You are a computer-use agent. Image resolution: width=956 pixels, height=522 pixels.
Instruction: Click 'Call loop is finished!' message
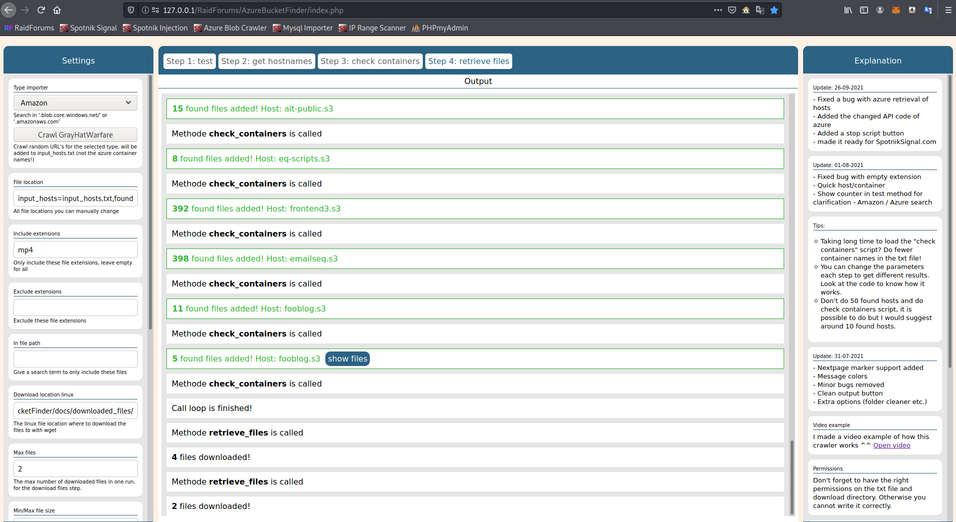[475, 408]
